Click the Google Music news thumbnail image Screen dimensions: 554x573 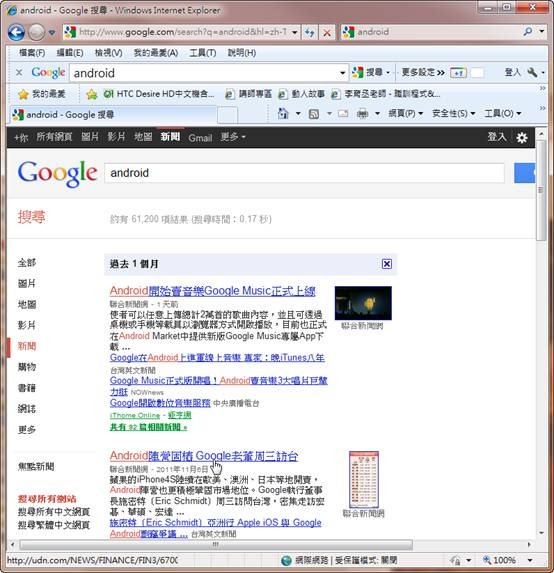click(x=363, y=303)
